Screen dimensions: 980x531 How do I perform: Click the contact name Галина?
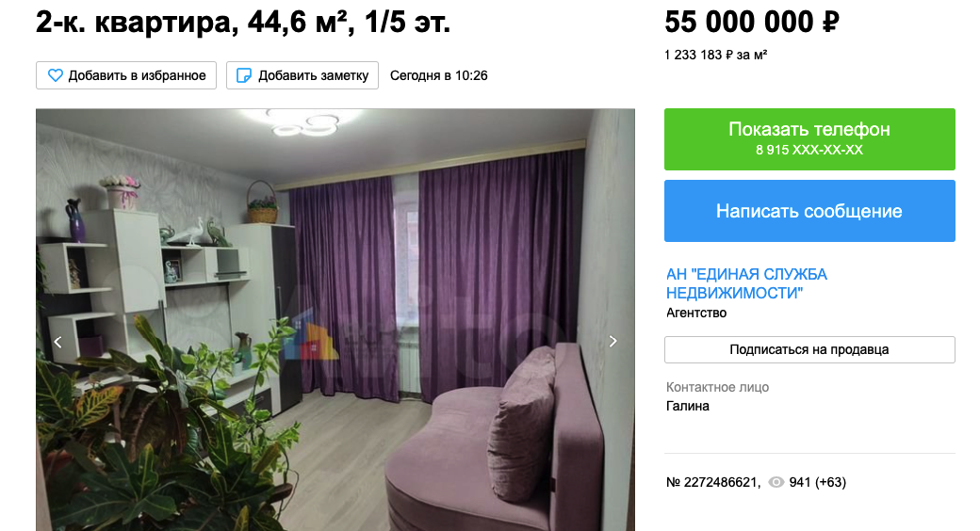coord(688,406)
